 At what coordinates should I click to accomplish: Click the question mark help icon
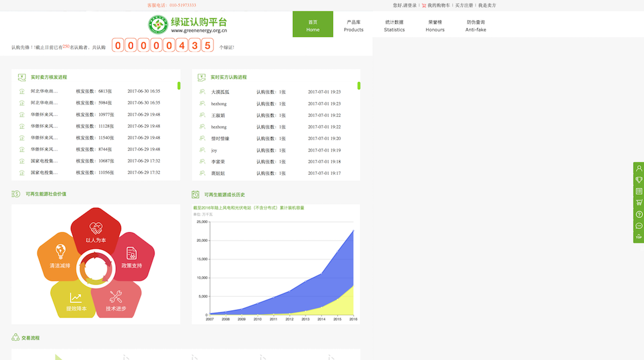[x=639, y=214]
